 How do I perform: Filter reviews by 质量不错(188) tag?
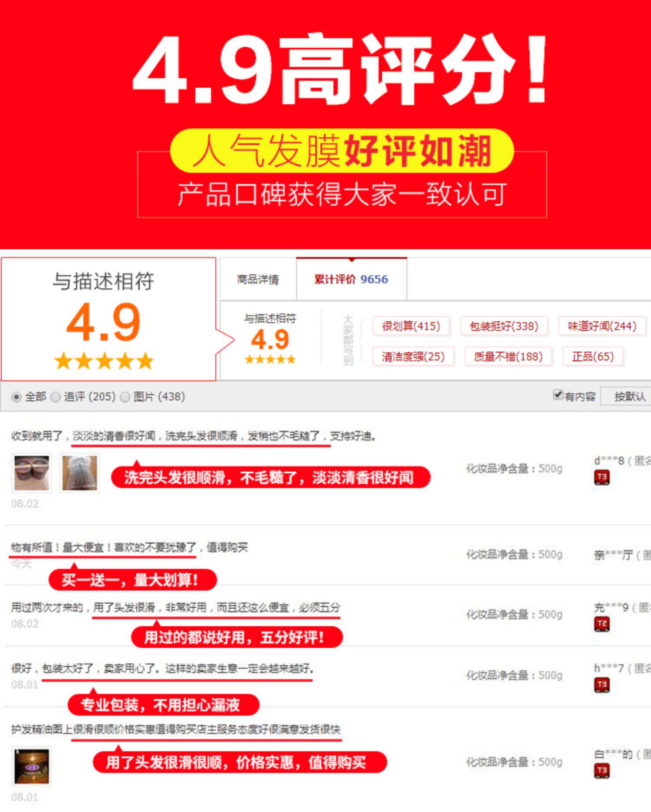tap(508, 356)
